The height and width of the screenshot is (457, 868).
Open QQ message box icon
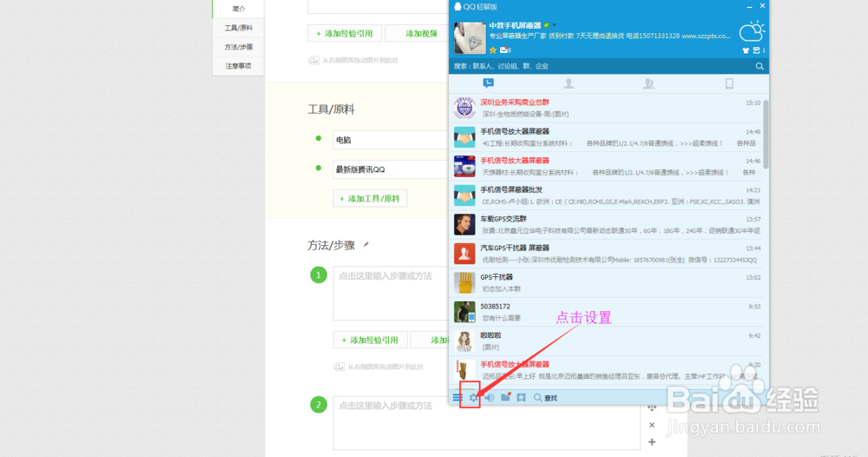click(x=756, y=50)
